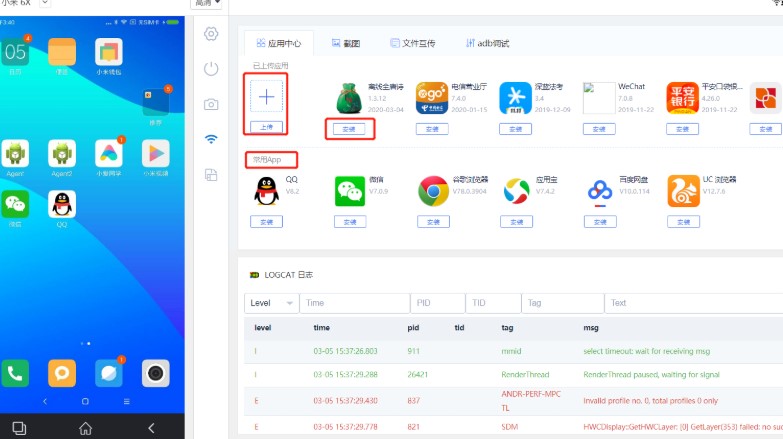Image resolution: width=783 pixels, height=439 pixels.
Task: Click the Tag filter field
Action: 563,303
